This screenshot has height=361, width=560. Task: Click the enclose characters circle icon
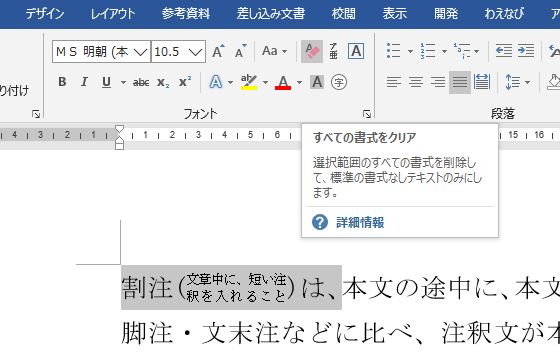[339, 82]
